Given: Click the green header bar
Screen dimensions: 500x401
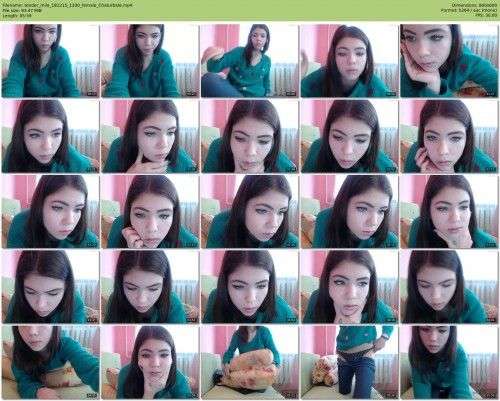Looking at the screenshot, I should 250,10.
